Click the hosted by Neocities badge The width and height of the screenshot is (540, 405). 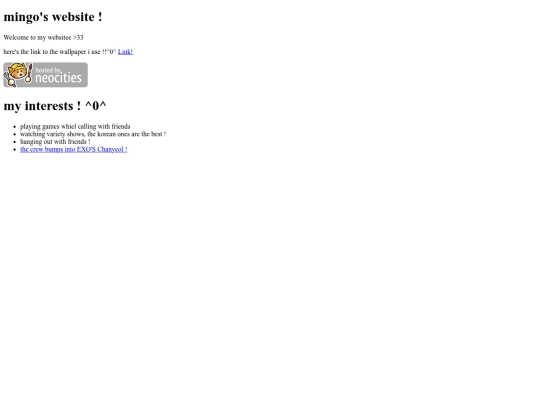pyautogui.click(x=45, y=75)
